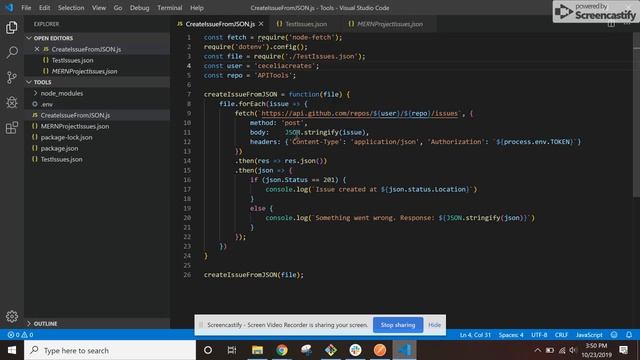Click the Windows Start button
Image resolution: width=640 pixels, height=360 pixels.
(x=12, y=350)
